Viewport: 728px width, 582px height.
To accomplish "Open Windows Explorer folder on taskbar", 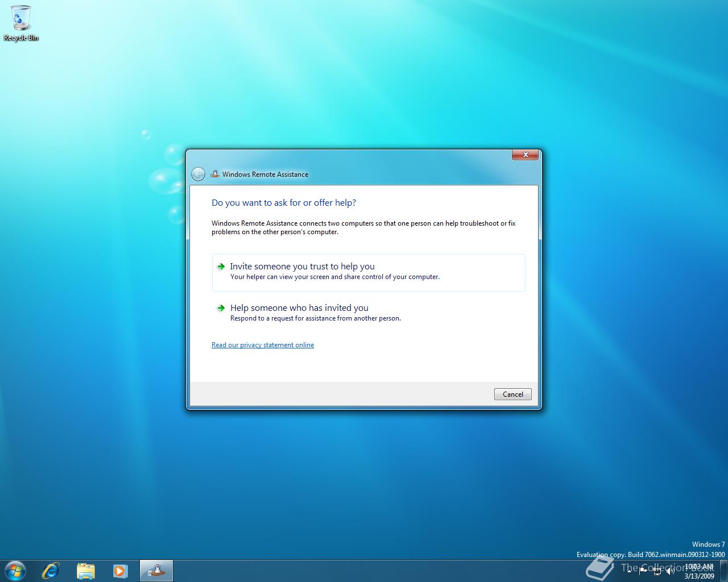I will coord(85,570).
